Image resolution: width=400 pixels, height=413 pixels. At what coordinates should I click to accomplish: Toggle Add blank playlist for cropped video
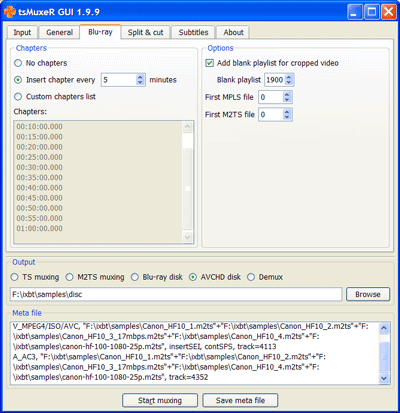[x=272, y=63]
